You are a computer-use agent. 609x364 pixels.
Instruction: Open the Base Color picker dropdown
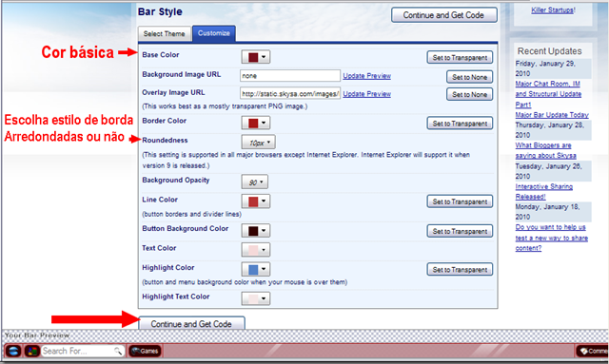pyautogui.click(x=256, y=57)
